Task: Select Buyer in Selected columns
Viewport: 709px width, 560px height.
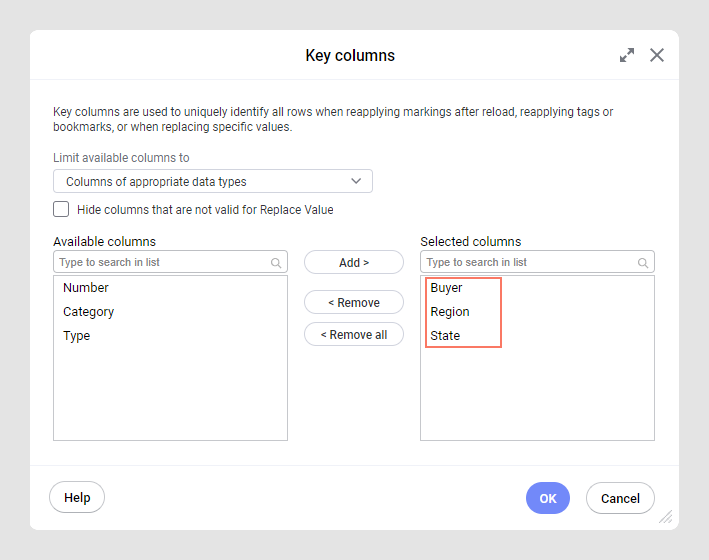Action: click(x=446, y=288)
